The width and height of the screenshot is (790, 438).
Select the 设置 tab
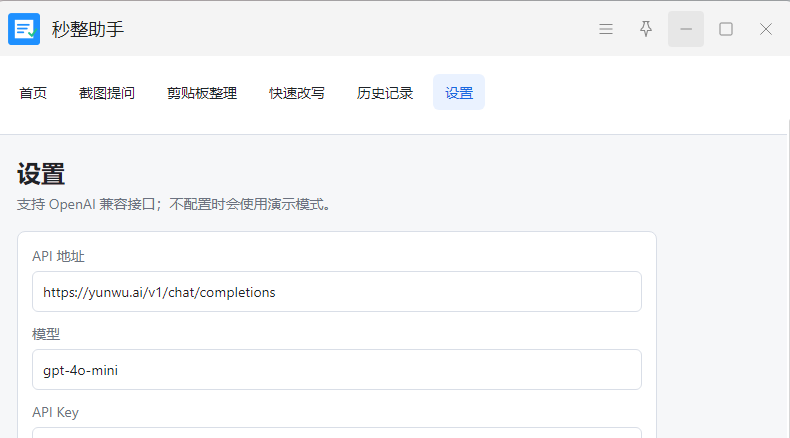459,92
